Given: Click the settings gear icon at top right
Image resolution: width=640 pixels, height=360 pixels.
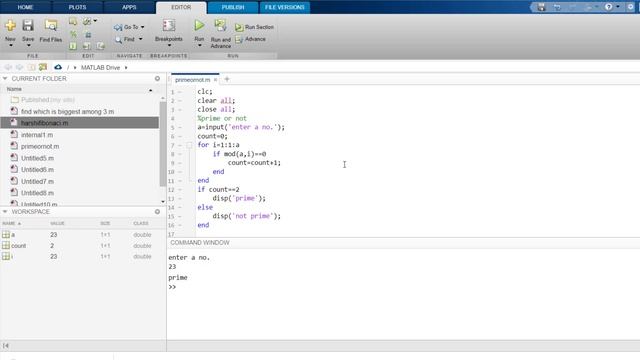Looking at the screenshot, I should click(x=630, y=7).
